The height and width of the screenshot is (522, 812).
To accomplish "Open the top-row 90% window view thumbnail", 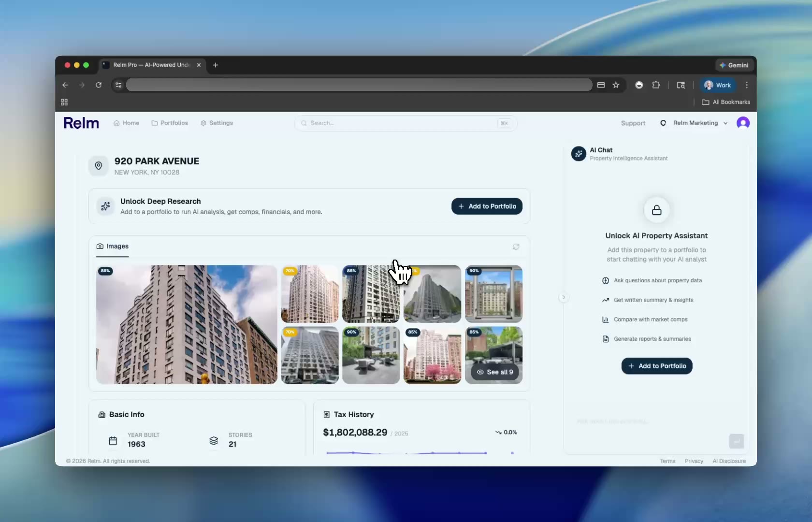I will [x=493, y=294].
